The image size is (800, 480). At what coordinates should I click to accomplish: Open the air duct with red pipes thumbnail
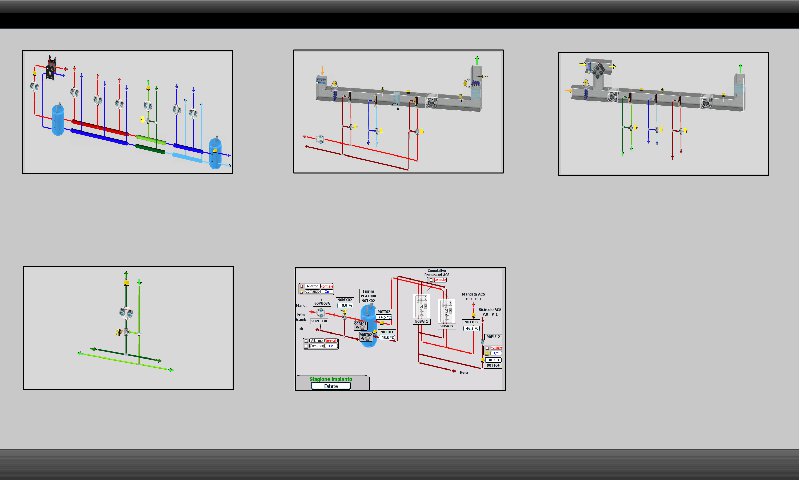pyautogui.click(x=398, y=111)
